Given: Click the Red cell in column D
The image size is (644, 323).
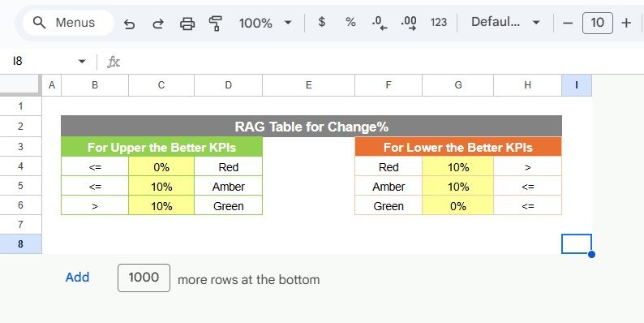Looking at the screenshot, I should pos(229,166).
